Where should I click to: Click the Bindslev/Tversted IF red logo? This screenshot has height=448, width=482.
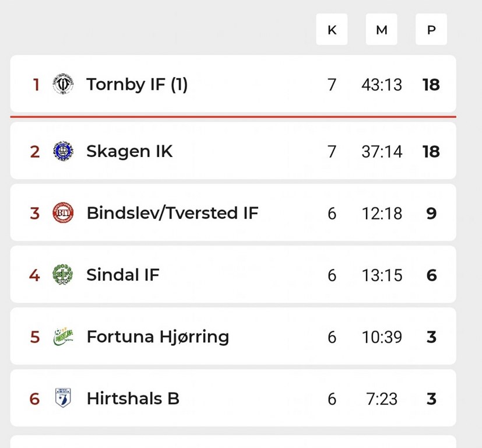(x=62, y=213)
